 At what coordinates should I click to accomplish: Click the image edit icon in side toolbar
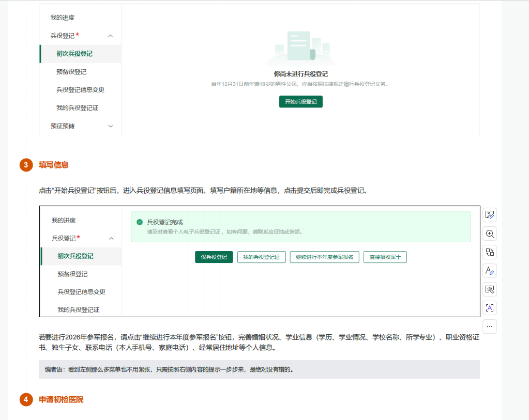pos(489,215)
